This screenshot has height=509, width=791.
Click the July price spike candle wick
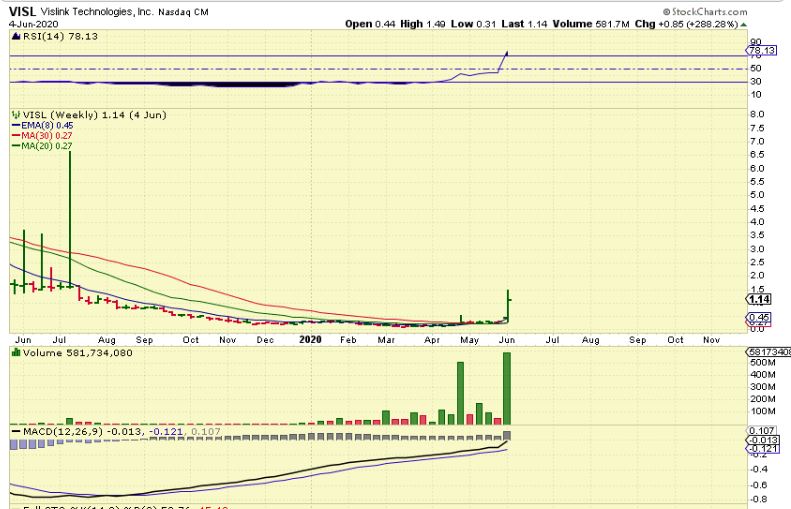70,210
